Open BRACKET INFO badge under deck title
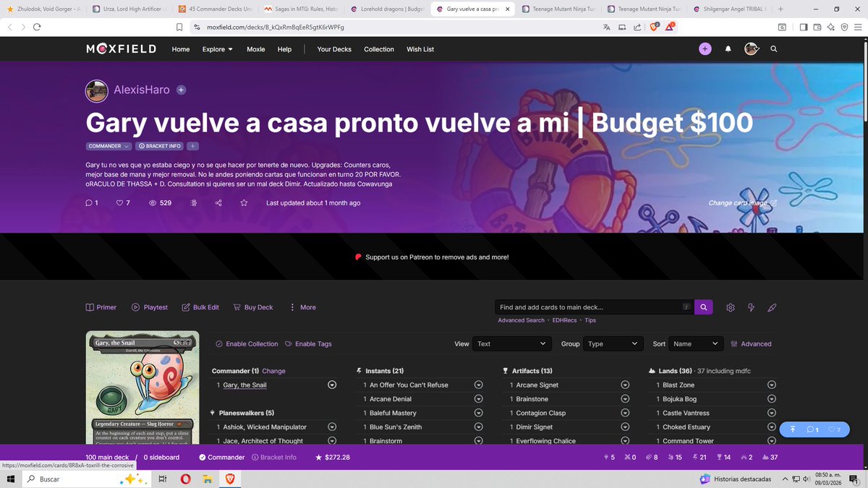This screenshot has width=868, height=488. 159,146
